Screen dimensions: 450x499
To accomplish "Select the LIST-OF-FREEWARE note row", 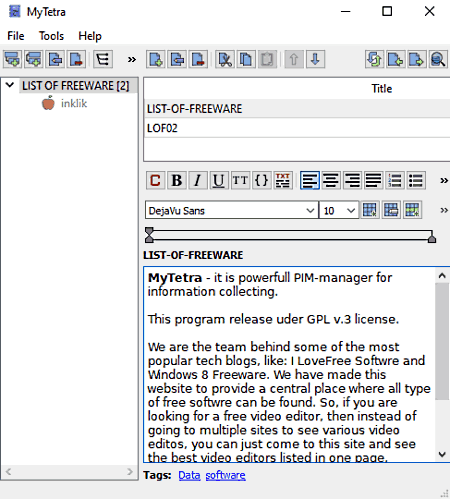I will (297, 109).
